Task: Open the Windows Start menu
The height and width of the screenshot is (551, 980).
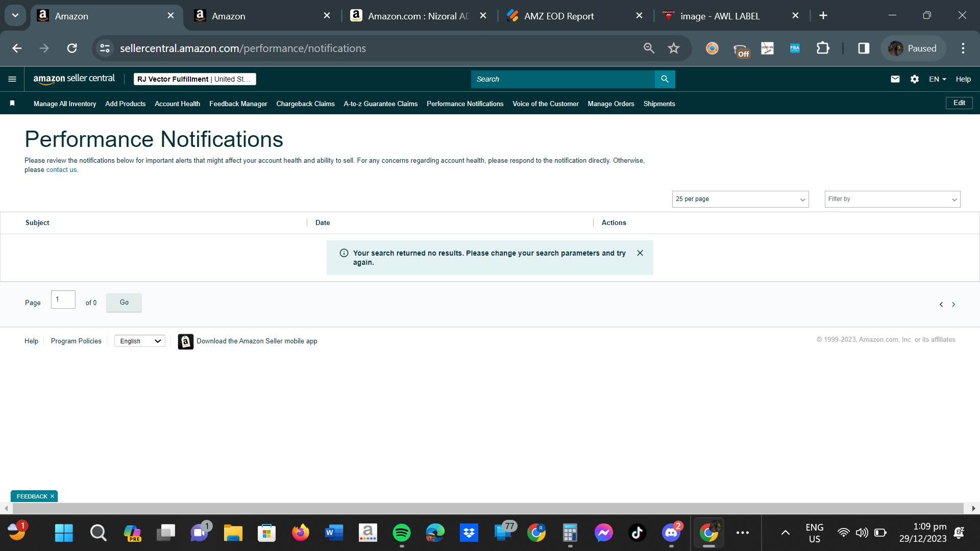Action: [64, 533]
